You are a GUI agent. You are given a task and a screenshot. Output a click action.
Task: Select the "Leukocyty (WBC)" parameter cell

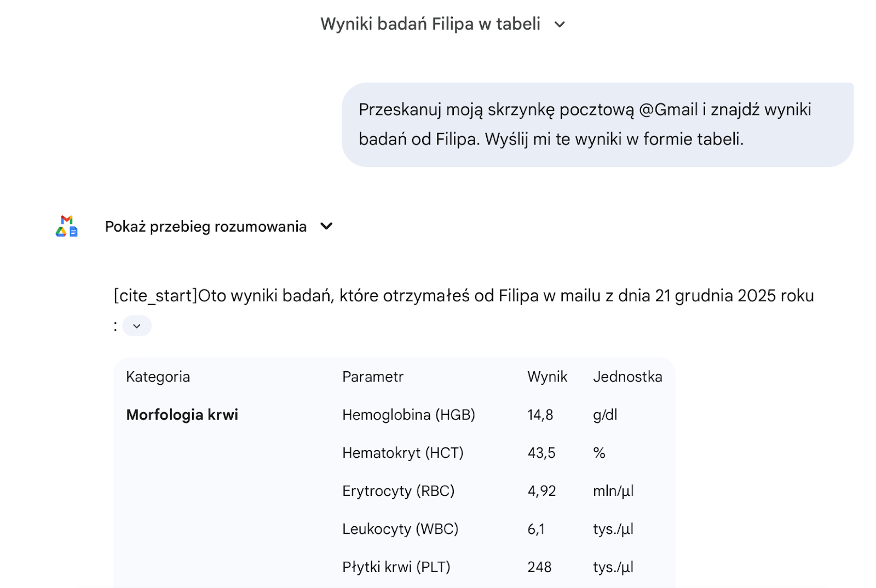(x=400, y=529)
